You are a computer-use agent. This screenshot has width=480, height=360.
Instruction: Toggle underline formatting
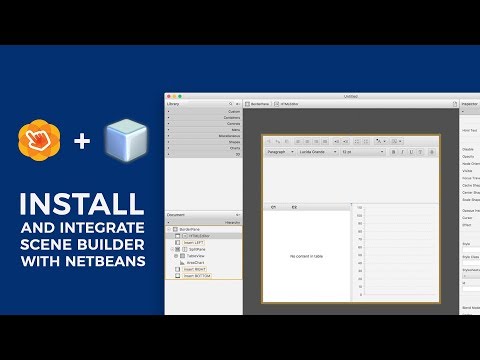coord(411,152)
